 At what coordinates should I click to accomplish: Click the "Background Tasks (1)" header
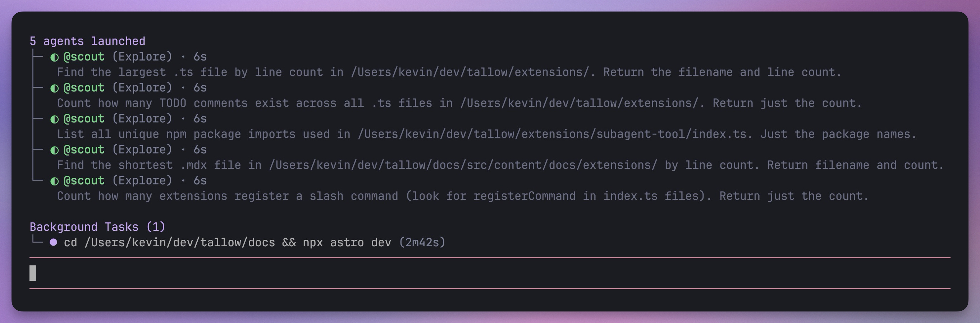tap(97, 227)
